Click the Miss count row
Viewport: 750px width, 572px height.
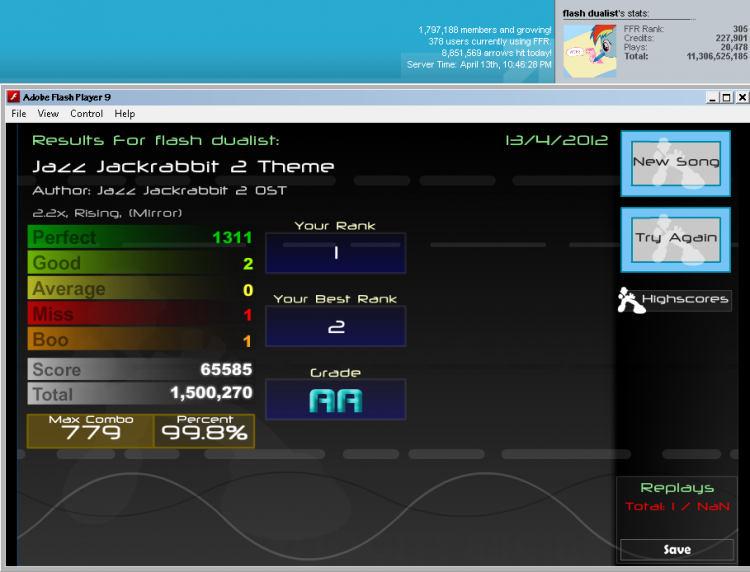point(141,314)
